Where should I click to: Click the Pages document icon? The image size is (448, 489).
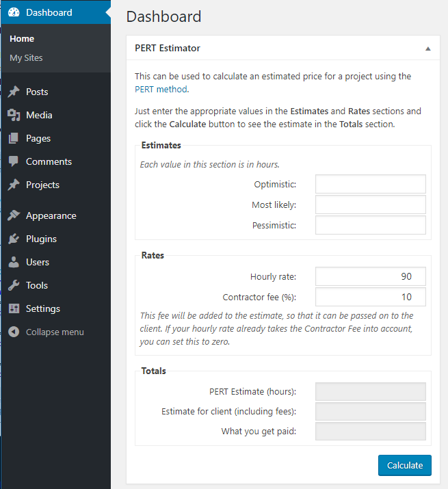coord(14,138)
